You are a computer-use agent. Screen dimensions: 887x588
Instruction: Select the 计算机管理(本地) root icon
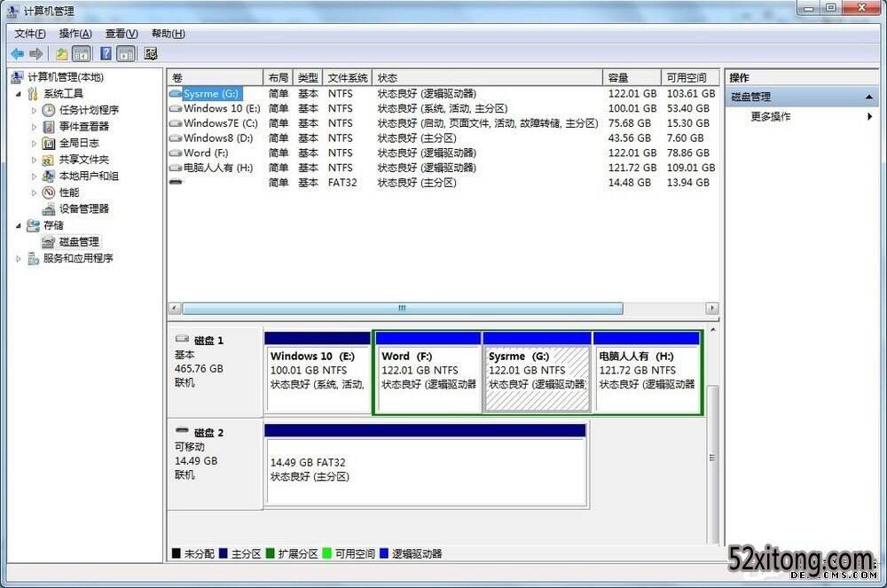18,77
